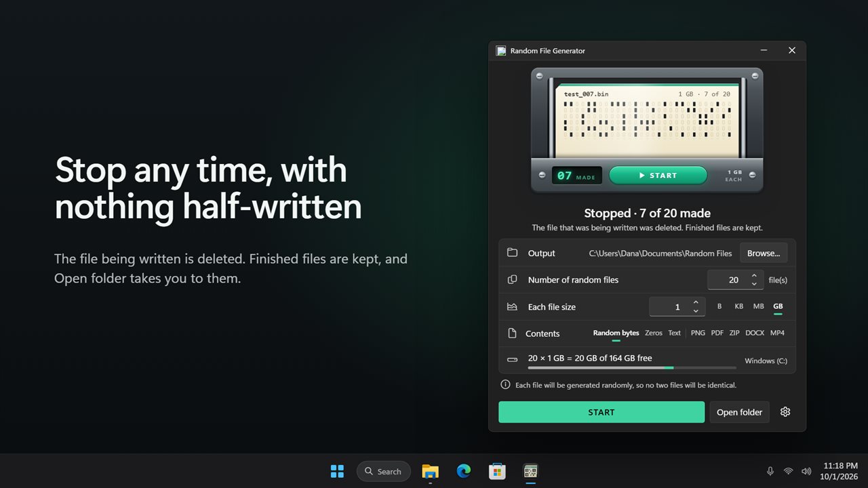Click the info icon beside the randomness note
This screenshot has width=868, height=488.
tap(505, 384)
